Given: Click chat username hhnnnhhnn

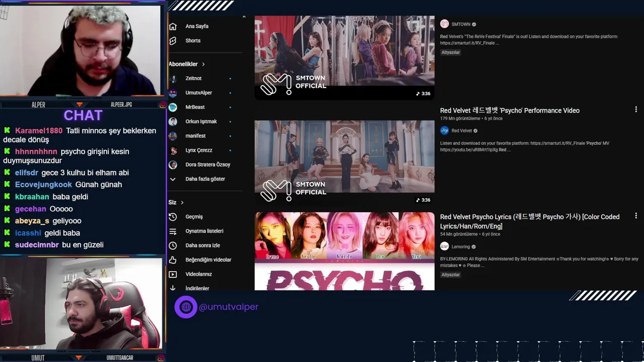Looking at the screenshot, I should [36, 152].
